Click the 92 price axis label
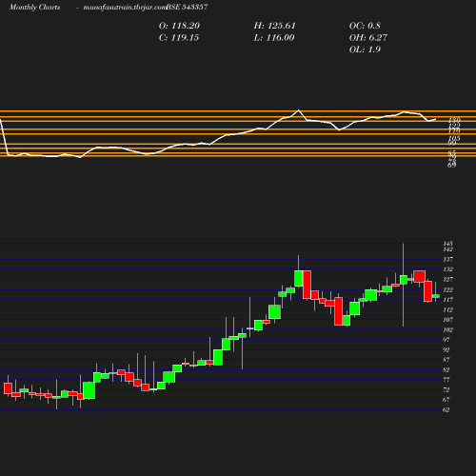 (x=446, y=349)
